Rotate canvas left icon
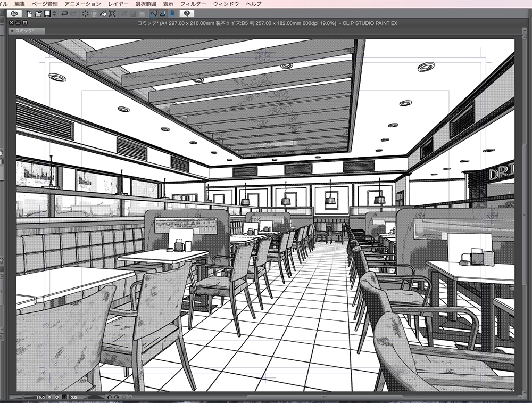 (x=109, y=397)
